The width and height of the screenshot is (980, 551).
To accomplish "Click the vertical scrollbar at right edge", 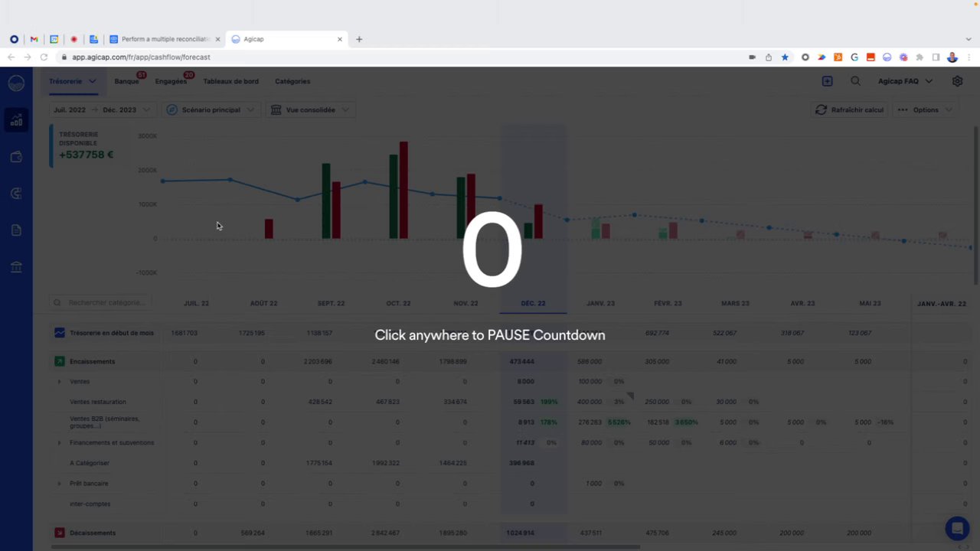I will point(975,207).
